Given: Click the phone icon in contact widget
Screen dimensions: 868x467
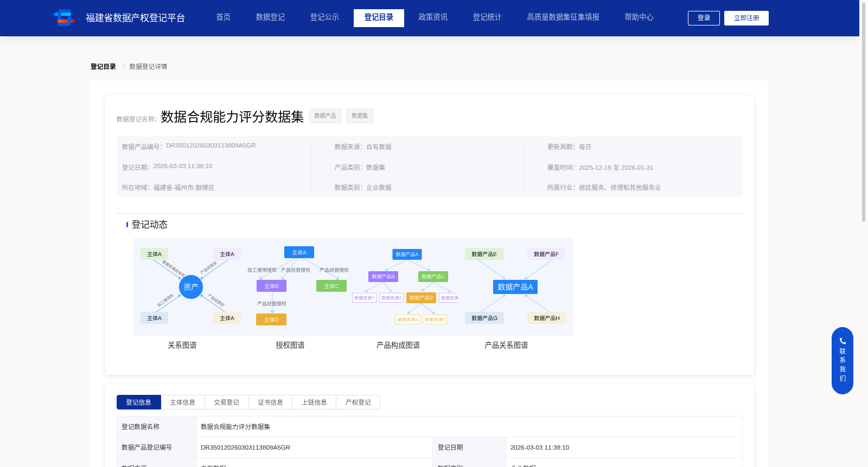Looking at the screenshot, I should click(x=843, y=341).
